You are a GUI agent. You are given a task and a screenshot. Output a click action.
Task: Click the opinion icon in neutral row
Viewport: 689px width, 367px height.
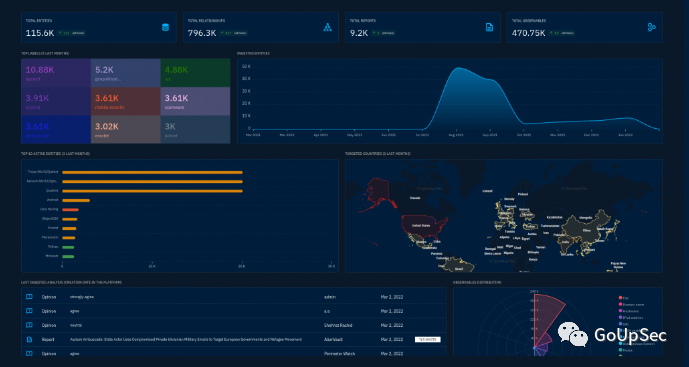tap(29, 325)
